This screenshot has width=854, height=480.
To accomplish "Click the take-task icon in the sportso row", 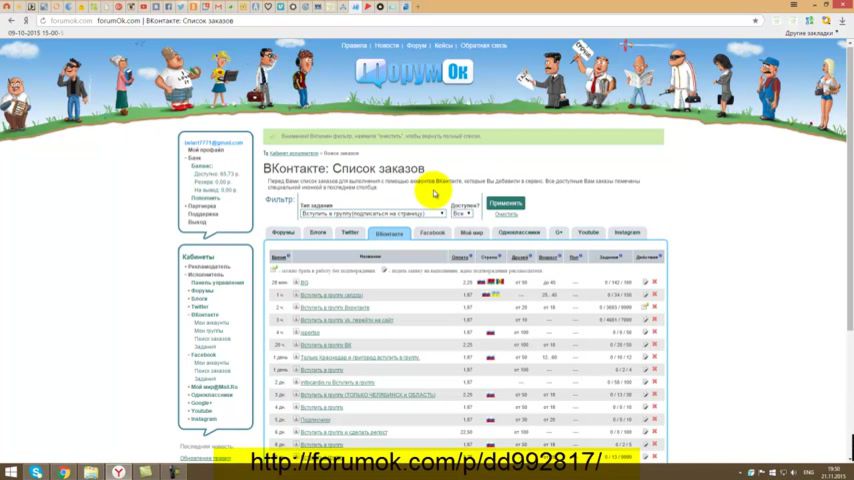I will pyautogui.click(x=645, y=332).
